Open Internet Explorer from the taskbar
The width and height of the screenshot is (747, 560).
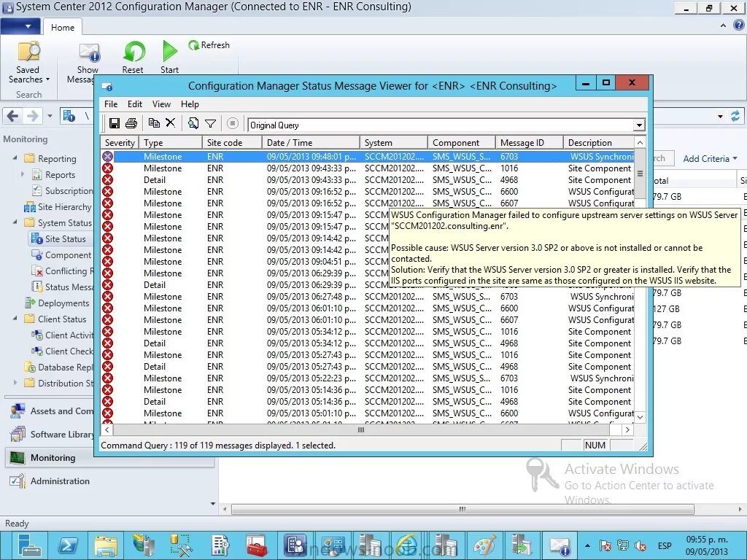[408, 545]
